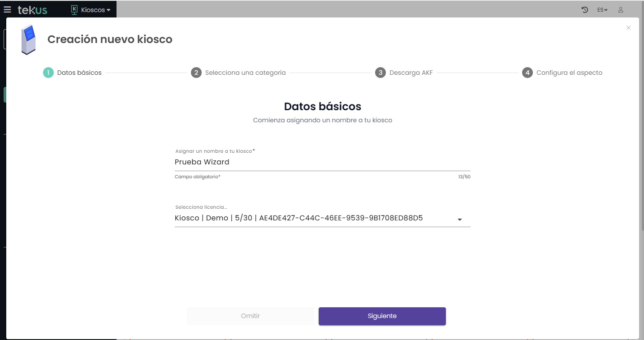Close the Creación nuevo kiosco dialog
644x340 pixels.
pos(628,28)
